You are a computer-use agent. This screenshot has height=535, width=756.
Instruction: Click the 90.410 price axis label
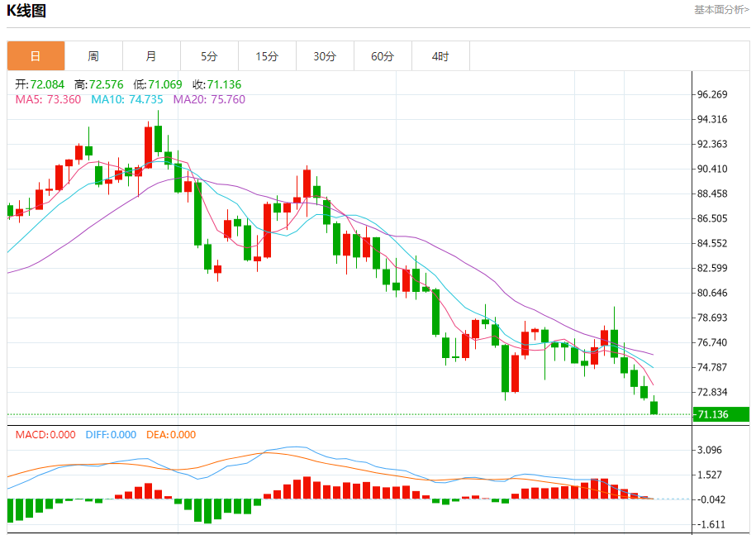pyautogui.click(x=712, y=169)
